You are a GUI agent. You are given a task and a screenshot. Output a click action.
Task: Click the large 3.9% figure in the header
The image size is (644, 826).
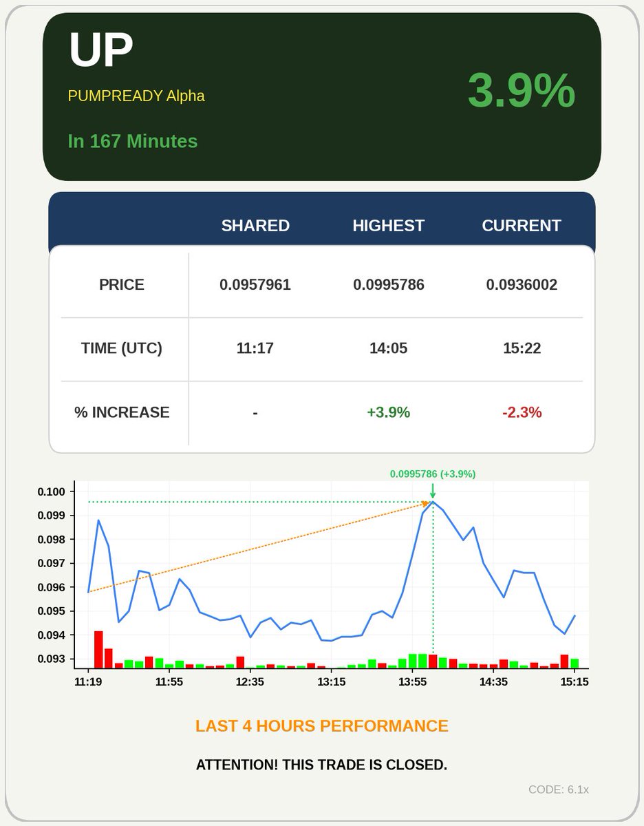(521, 90)
